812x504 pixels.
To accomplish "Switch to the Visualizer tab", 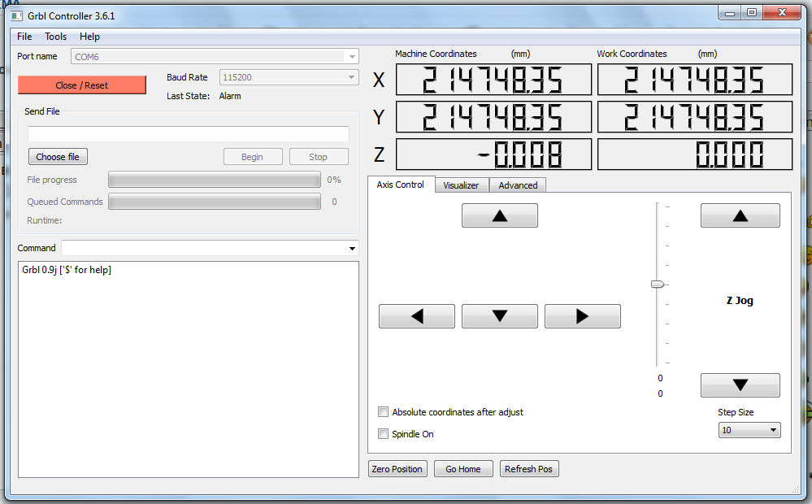I will tap(461, 185).
